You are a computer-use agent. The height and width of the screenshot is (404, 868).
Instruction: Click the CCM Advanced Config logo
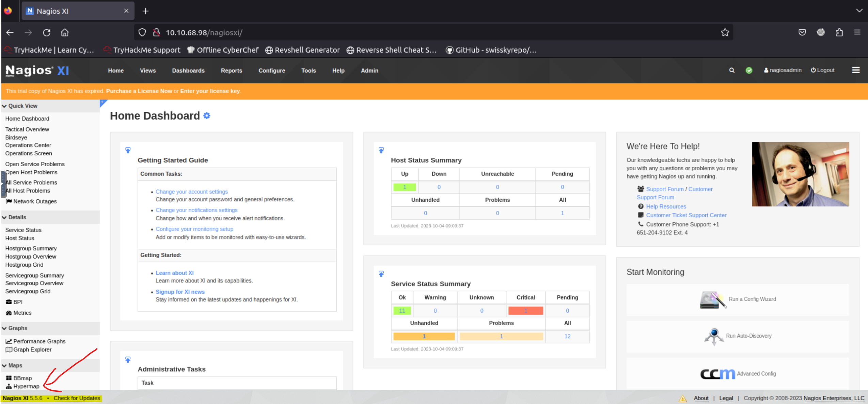tap(717, 374)
